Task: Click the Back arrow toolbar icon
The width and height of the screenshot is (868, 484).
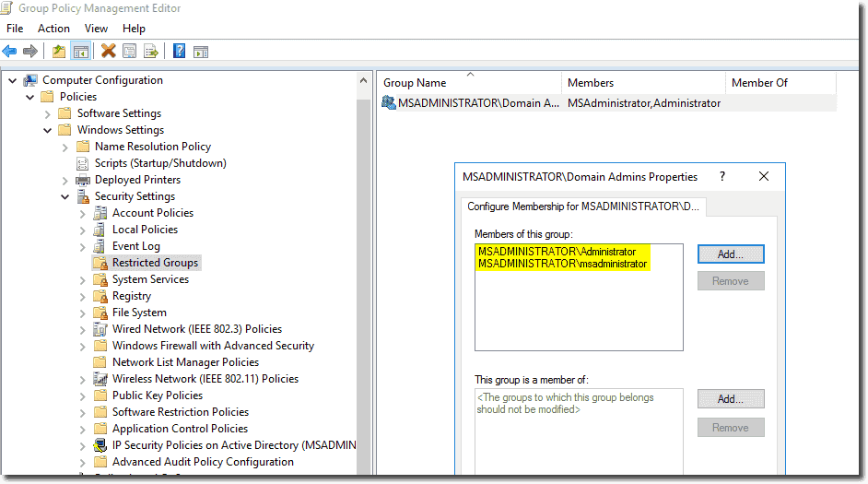Action: [10, 51]
